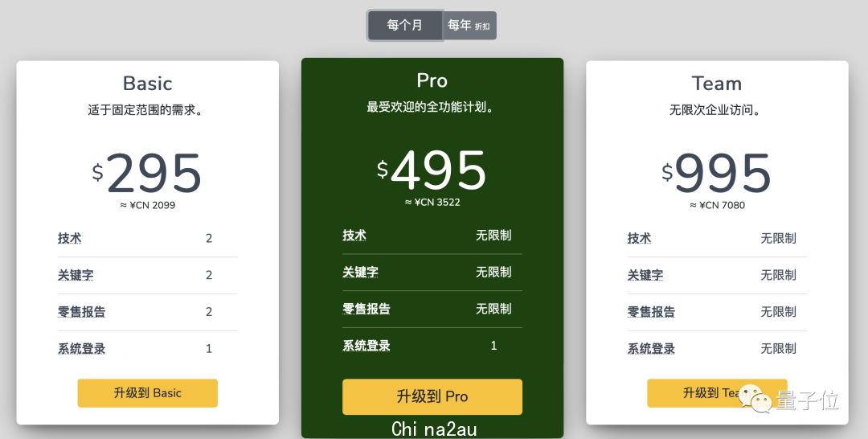
Task: Click the 零售报告 value 2 in Basic card
Action: click(209, 312)
